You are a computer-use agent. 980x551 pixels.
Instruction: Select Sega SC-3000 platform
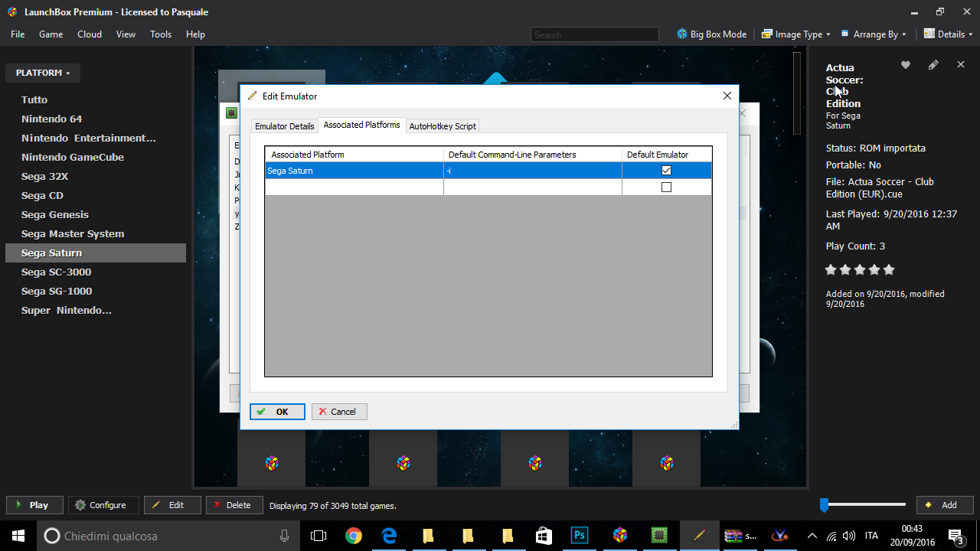click(96, 272)
